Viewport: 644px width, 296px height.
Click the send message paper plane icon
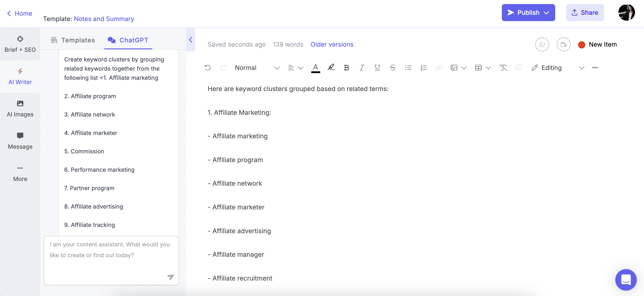click(x=170, y=277)
